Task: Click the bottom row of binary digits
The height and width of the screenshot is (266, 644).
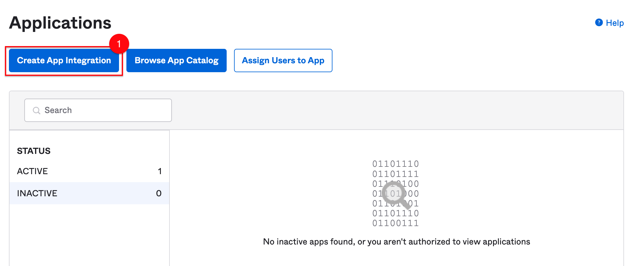Action: 396,223
